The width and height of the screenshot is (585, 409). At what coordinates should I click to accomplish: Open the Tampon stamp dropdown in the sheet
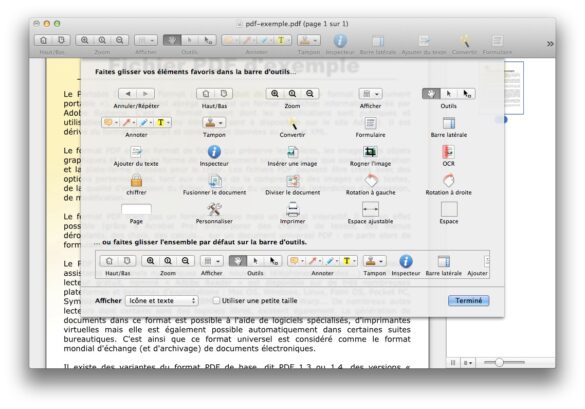point(215,122)
